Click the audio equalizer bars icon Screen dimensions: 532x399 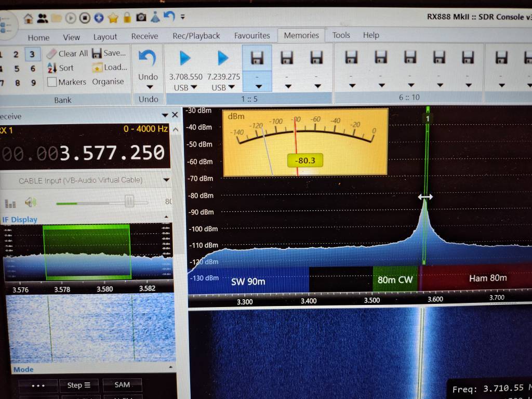pyautogui.click(x=10, y=203)
